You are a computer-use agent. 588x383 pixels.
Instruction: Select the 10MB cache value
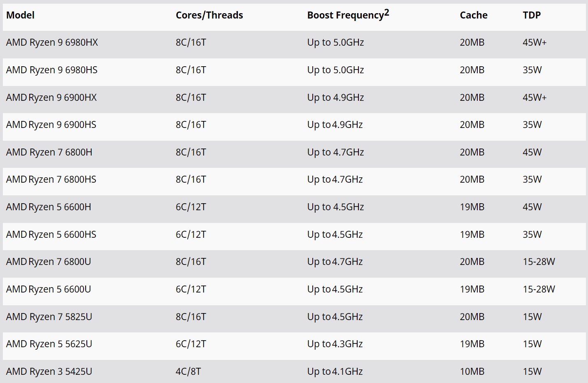click(472, 371)
